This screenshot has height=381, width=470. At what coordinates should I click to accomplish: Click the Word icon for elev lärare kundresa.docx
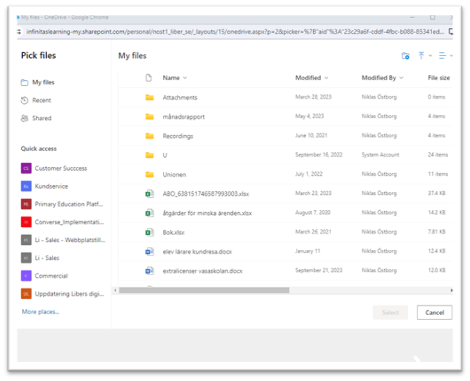(x=149, y=252)
